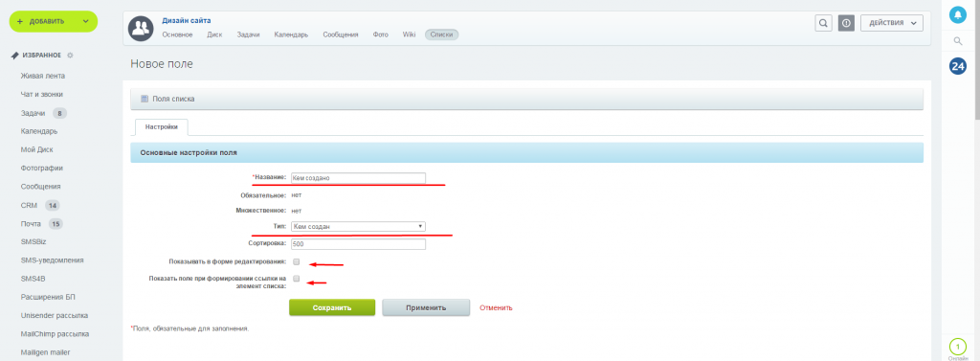Open CRM in left menu
Screen dimensions: 980x361
(x=30, y=205)
